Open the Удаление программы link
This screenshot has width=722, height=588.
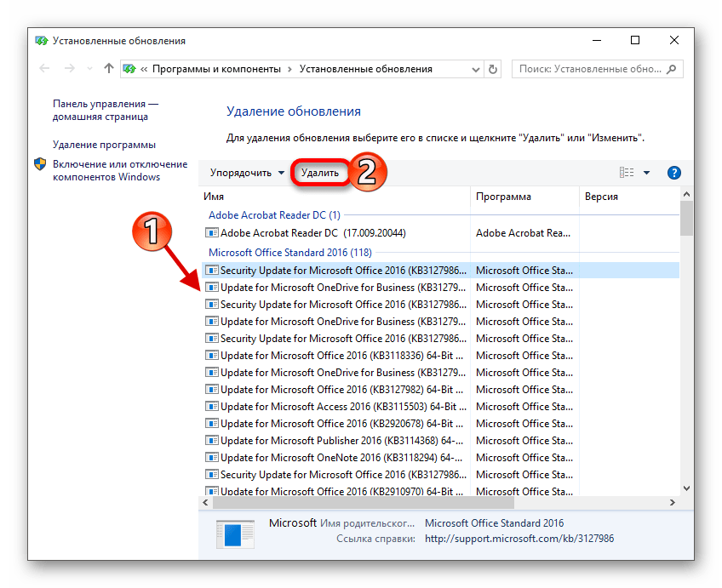pos(104,145)
